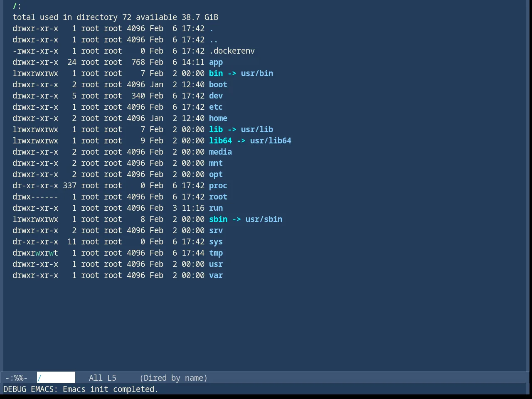Click '(Dired by name)' mode indicator

pyautogui.click(x=173, y=378)
